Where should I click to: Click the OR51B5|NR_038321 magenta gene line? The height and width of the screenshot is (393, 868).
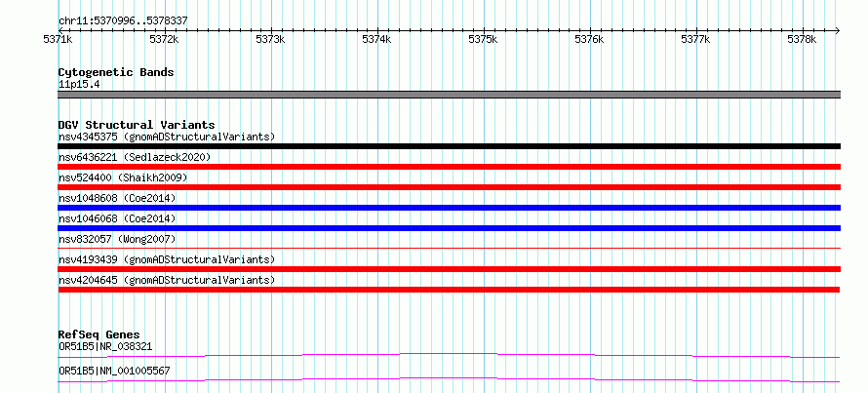pyautogui.click(x=449, y=355)
